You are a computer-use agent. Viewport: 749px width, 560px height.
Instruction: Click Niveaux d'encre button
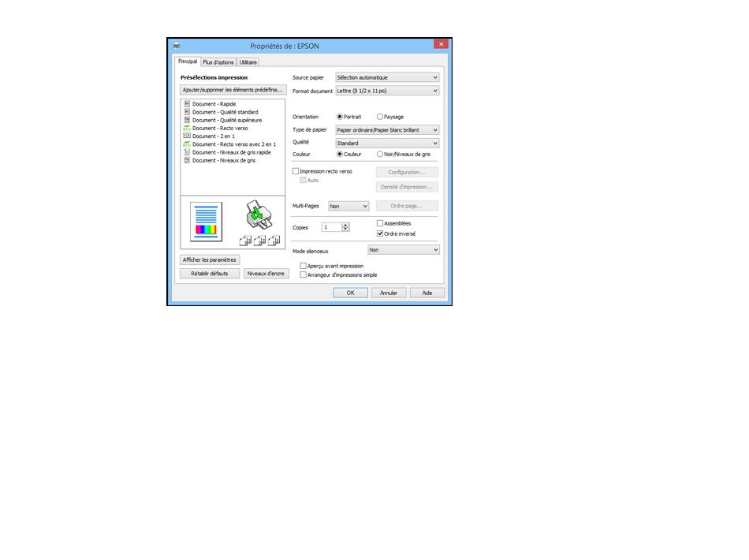[x=266, y=274]
